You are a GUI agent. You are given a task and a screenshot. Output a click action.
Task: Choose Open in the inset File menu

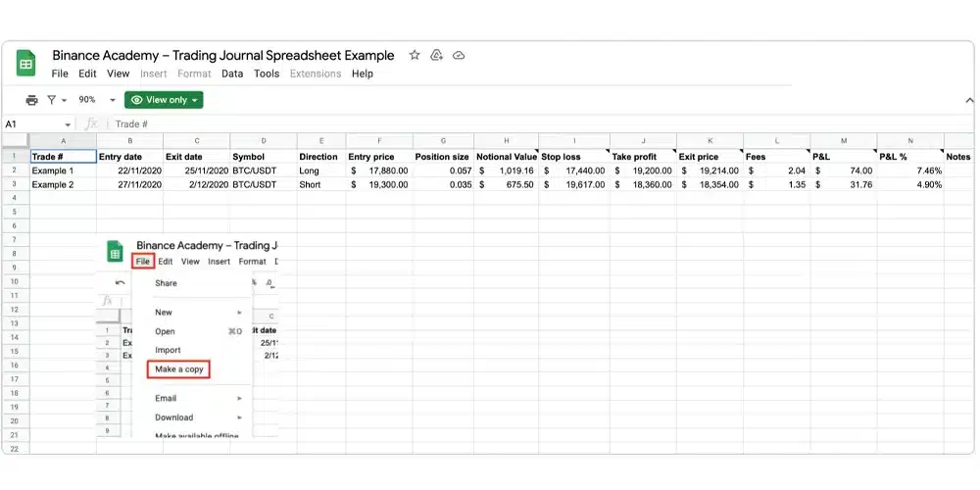pyautogui.click(x=165, y=332)
